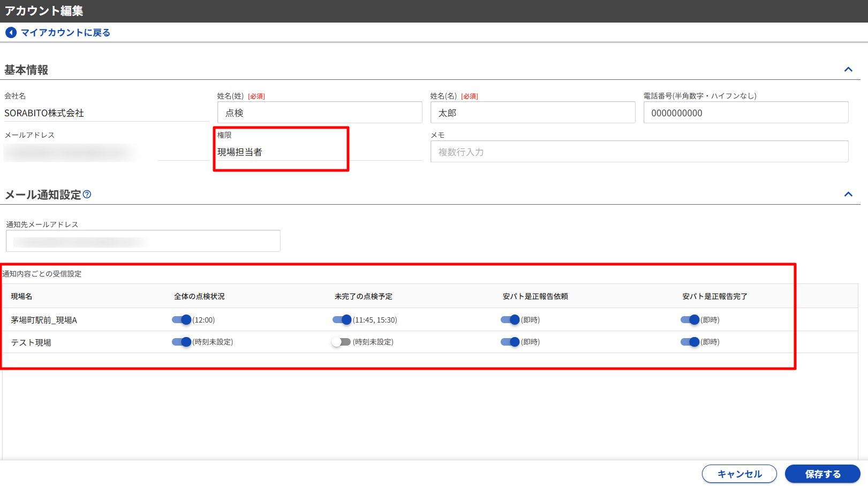Enable 未完了の点検予定 for テスト現場
The height and width of the screenshot is (486, 868).
pos(341,342)
